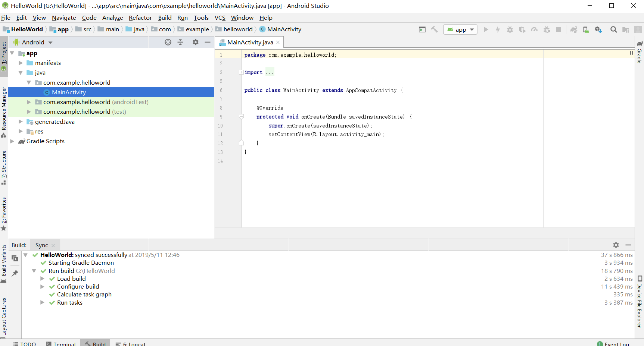Open the Refactor menu
This screenshot has height=346, width=644.
[140, 18]
